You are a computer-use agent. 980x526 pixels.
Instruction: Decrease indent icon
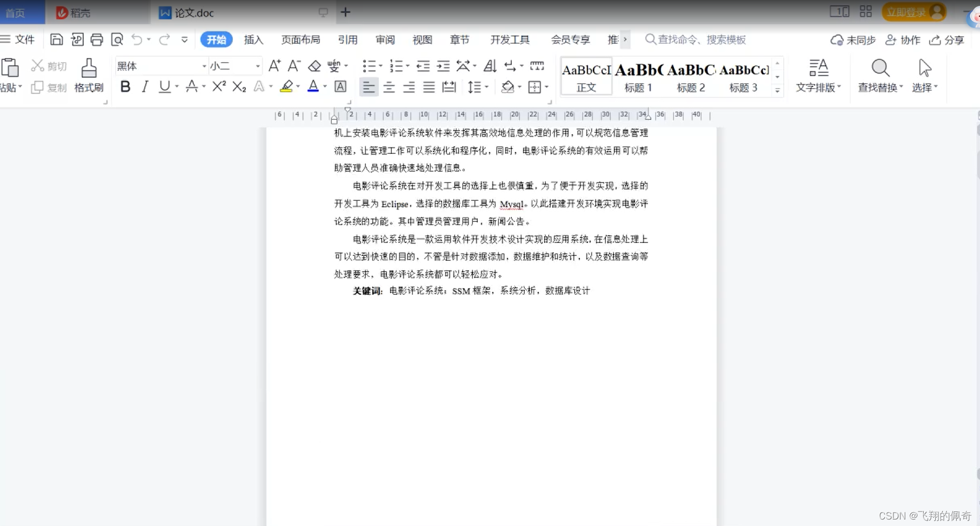(423, 66)
